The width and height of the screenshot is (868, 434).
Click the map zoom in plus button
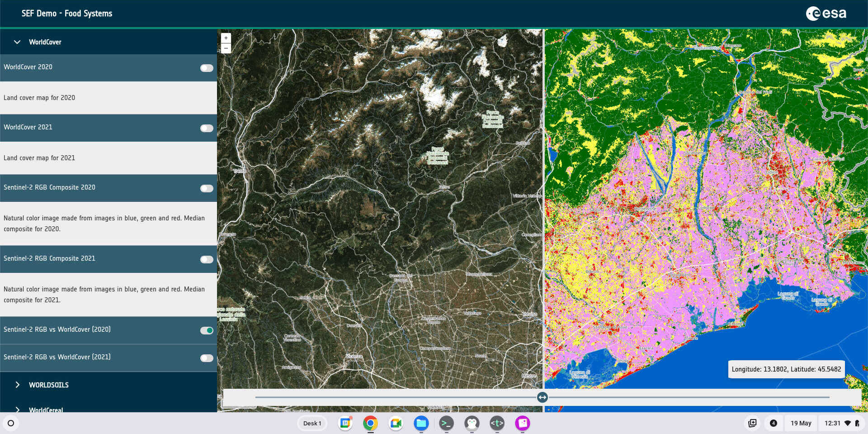tap(226, 38)
